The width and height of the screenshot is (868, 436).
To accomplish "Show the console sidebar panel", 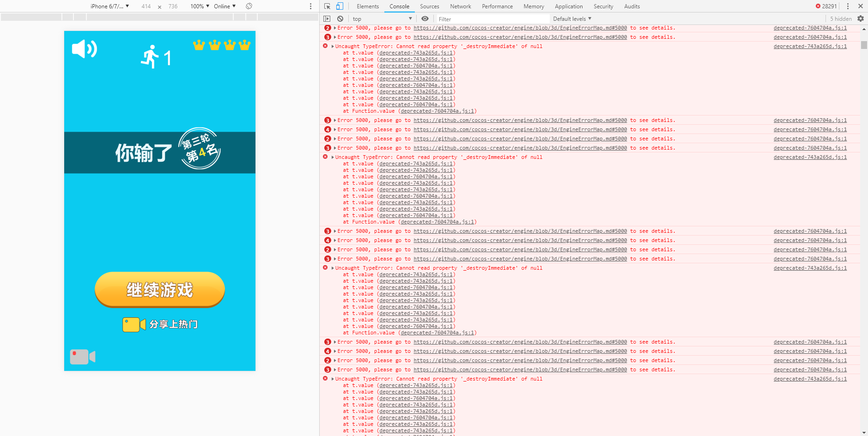I will [x=327, y=18].
